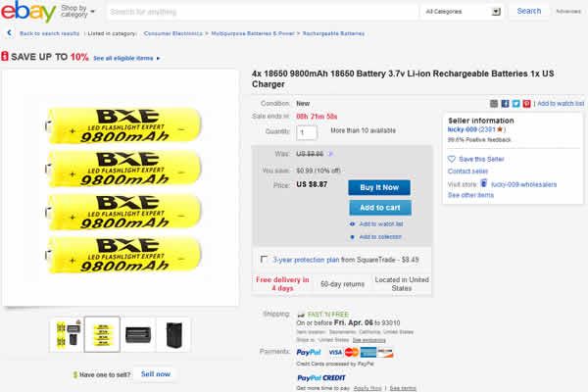This screenshot has width=588, height=392.
Task: Expand See all eligible items arrow
Action: tap(158, 58)
